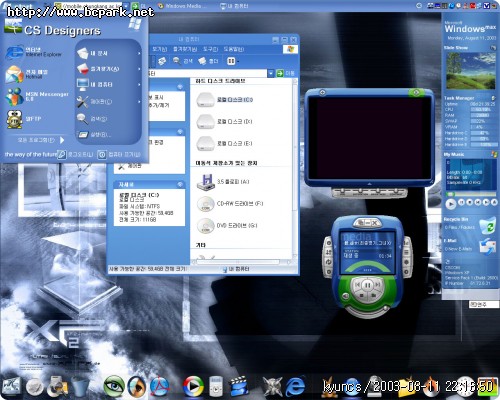Image resolution: width=500 pixels, height=400 pixels.
Task: Collapse the 자세히 details panel chevron
Action: (180, 184)
